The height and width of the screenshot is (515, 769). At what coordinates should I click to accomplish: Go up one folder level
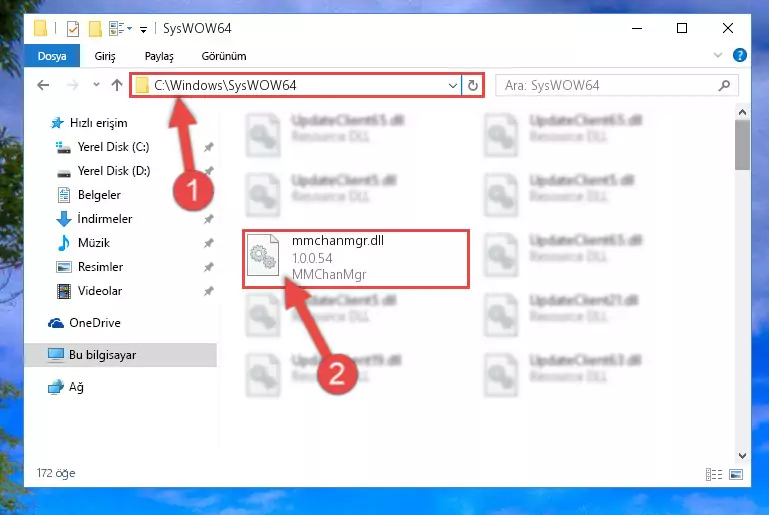[117, 85]
